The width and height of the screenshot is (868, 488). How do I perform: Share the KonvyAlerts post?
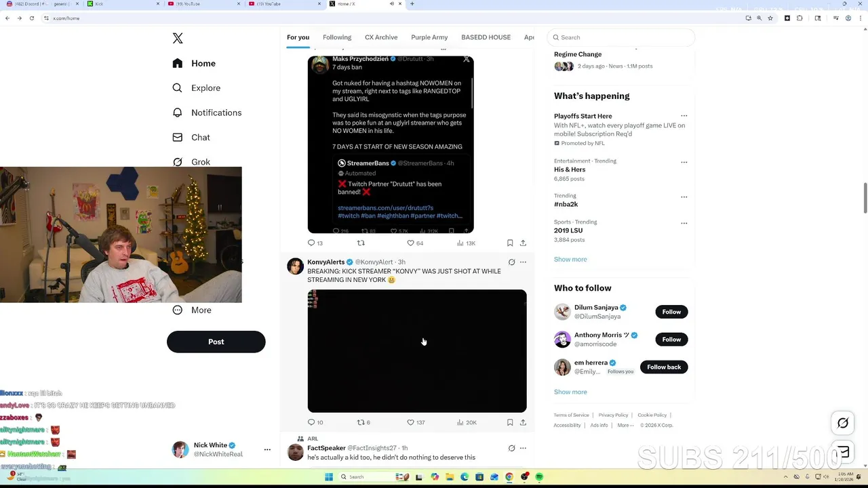pos(523,422)
